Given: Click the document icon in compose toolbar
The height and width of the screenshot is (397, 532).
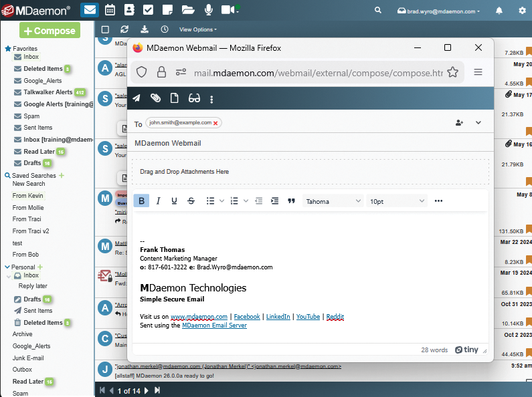Looking at the screenshot, I should pos(175,98).
